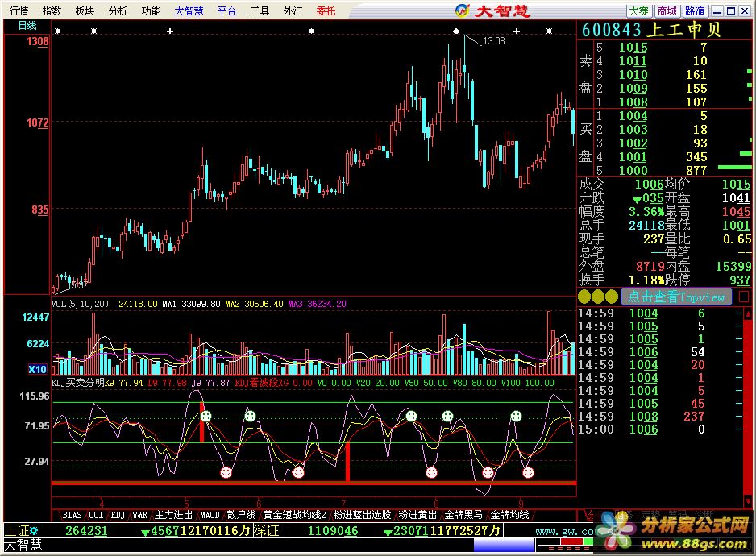Image resolution: width=756 pixels, height=556 pixels.
Task: Click the up arrow of the tick list scrollbar
Action: coord(748,314)
